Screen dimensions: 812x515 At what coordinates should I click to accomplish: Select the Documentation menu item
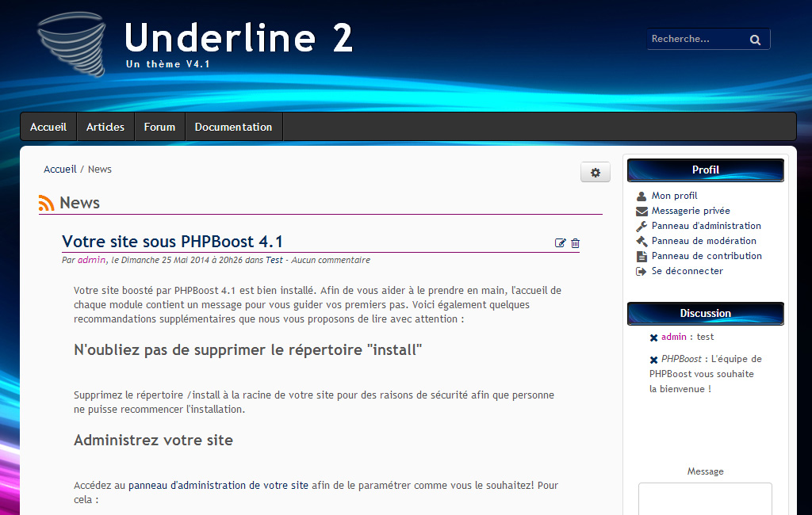tap(233, 127)
